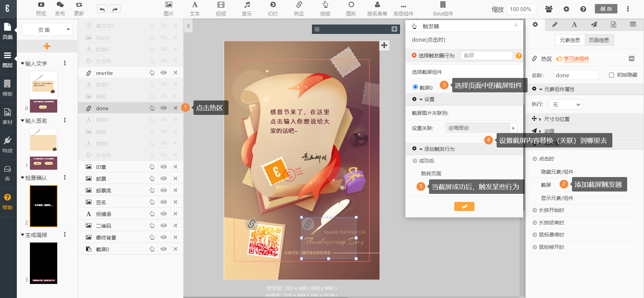Switch to 页面信息 tab
Screen dimensions: 644x298
pos(599,40)
